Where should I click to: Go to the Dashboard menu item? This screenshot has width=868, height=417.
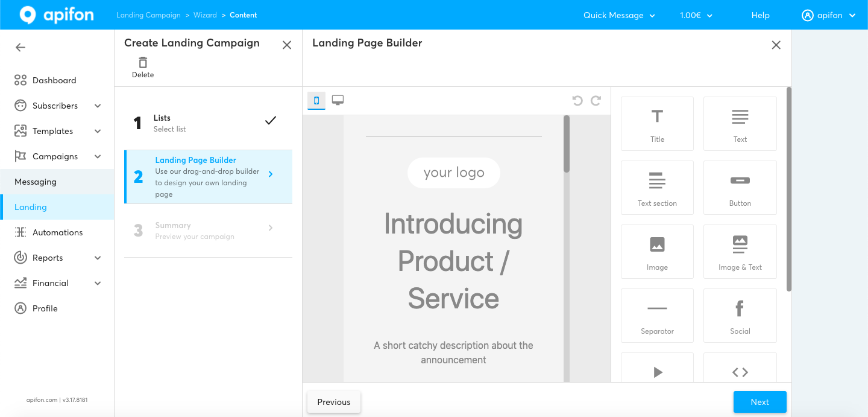(x=54, y=80)
